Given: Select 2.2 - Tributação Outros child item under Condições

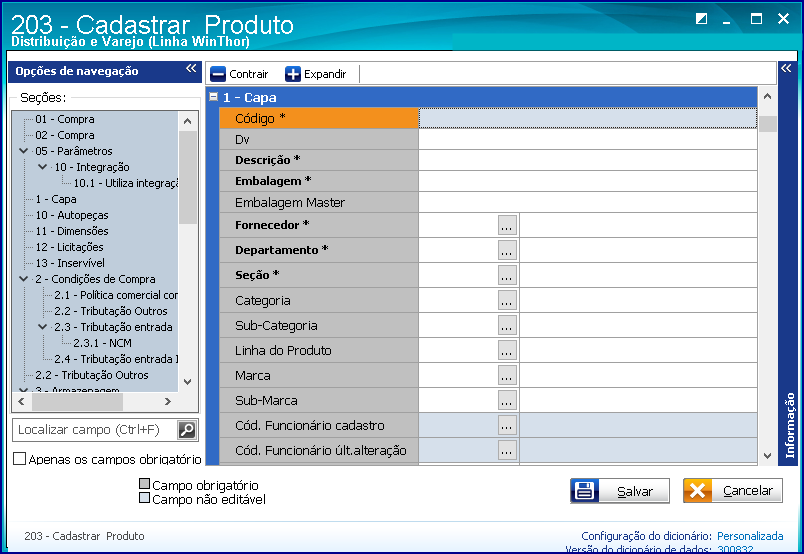Looking at the screenshot, I should click(111, 311).
